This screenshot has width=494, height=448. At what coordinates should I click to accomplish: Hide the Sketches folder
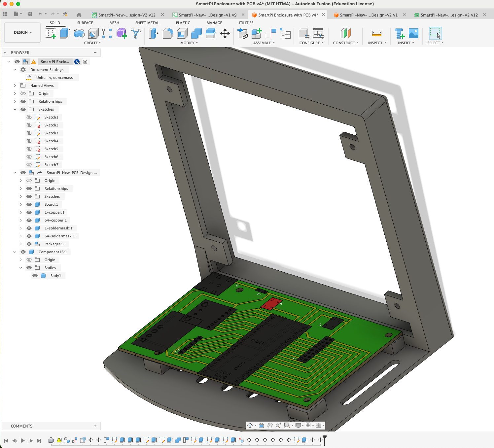point(23,109)
